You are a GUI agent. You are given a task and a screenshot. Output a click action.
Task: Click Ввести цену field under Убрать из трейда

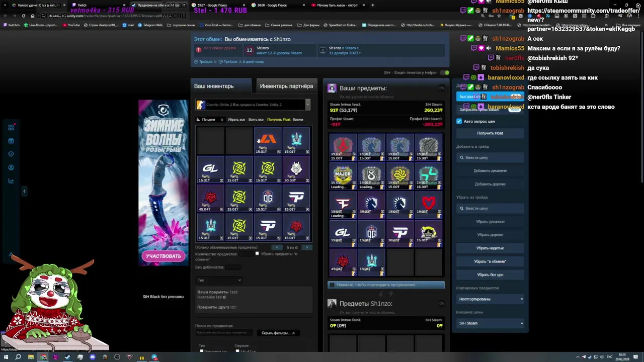(x=490, y=208)
